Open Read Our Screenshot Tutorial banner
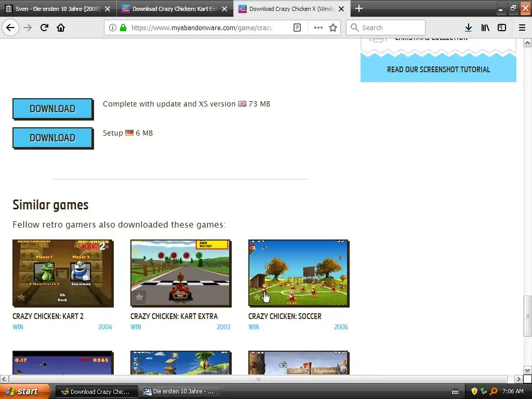Viewport: 532px width, 399px height. pyautogui.click(x=438, y=69)
